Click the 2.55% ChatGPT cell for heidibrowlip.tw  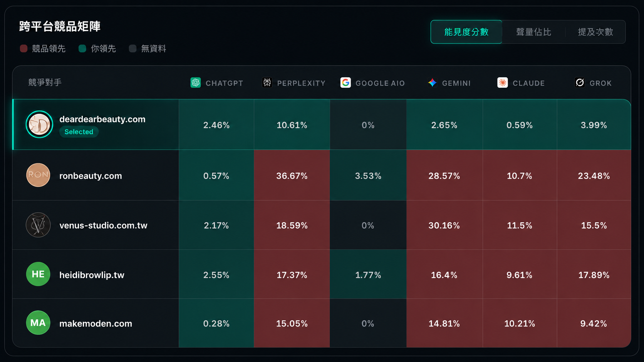(x=216, y=275)
